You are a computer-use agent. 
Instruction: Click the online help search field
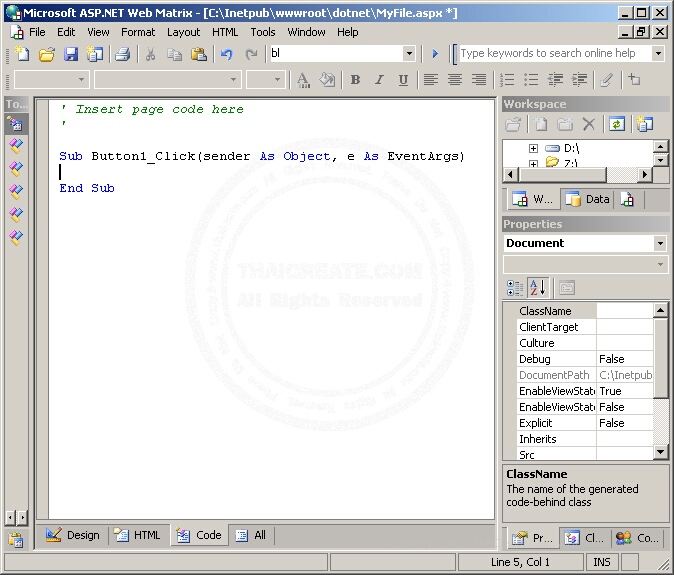[x=555, y=54]
